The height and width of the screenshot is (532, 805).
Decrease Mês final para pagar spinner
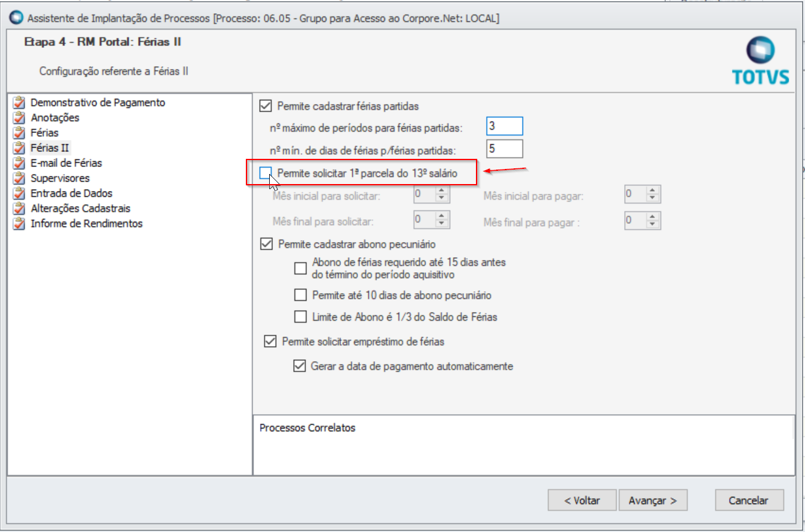pyautogui.click(x=653, y=224)
